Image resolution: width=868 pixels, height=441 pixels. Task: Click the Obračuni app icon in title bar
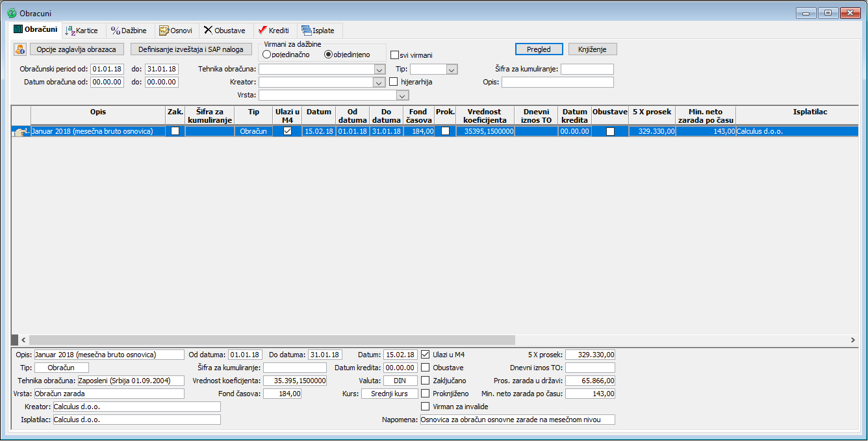point(11,12)
